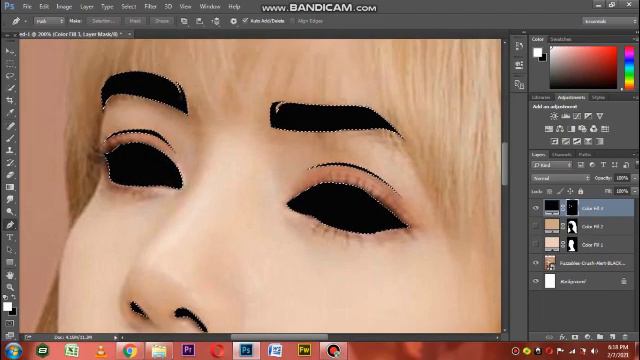The image size is (640, 360).
Task: Click the foreground color swatch in Color panel
Action: tap(538, 52)
